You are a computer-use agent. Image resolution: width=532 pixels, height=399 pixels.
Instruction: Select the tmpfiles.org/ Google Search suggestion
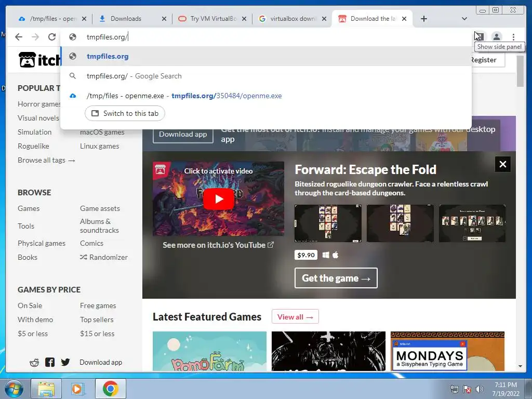[266, 76]
